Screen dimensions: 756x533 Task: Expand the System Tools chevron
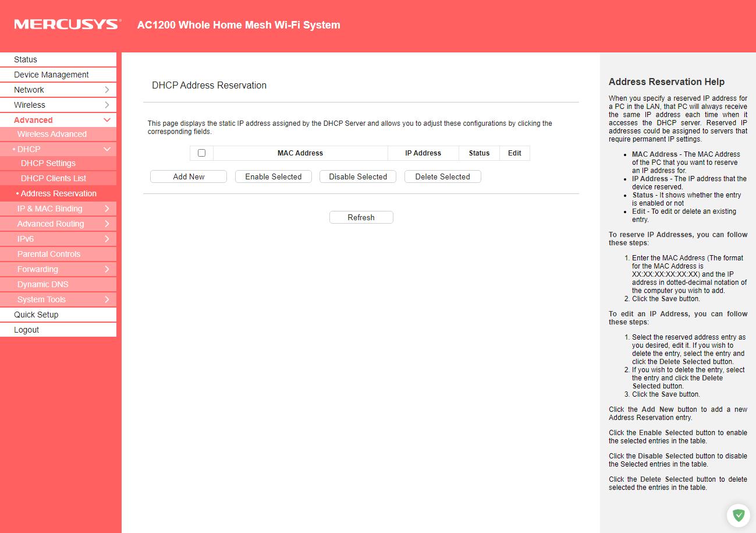107,299
